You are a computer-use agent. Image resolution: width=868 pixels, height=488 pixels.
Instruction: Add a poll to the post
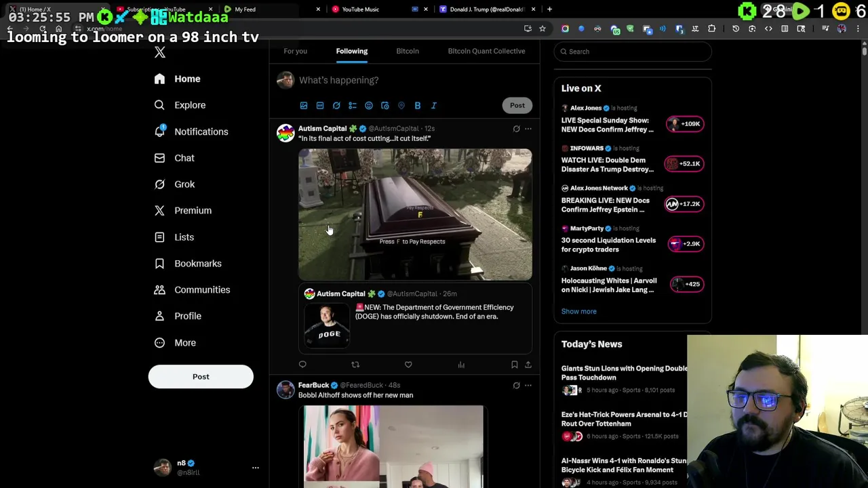[353, 106]
